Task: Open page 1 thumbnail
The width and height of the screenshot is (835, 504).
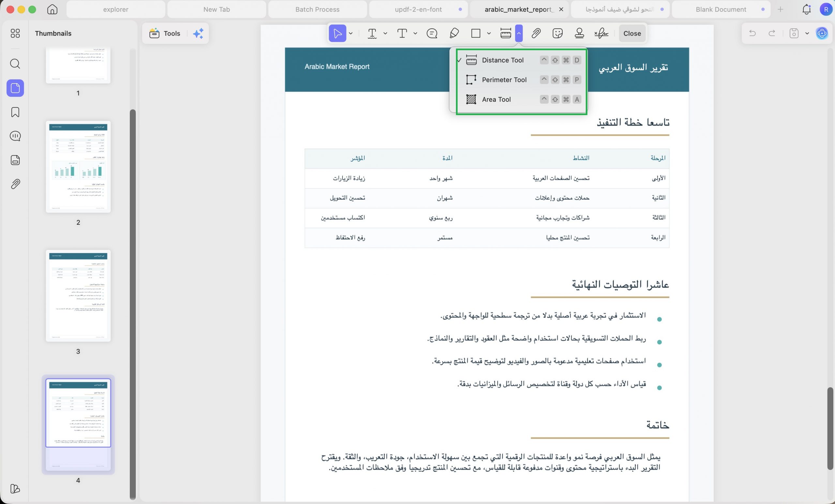Action: (78, 66)
